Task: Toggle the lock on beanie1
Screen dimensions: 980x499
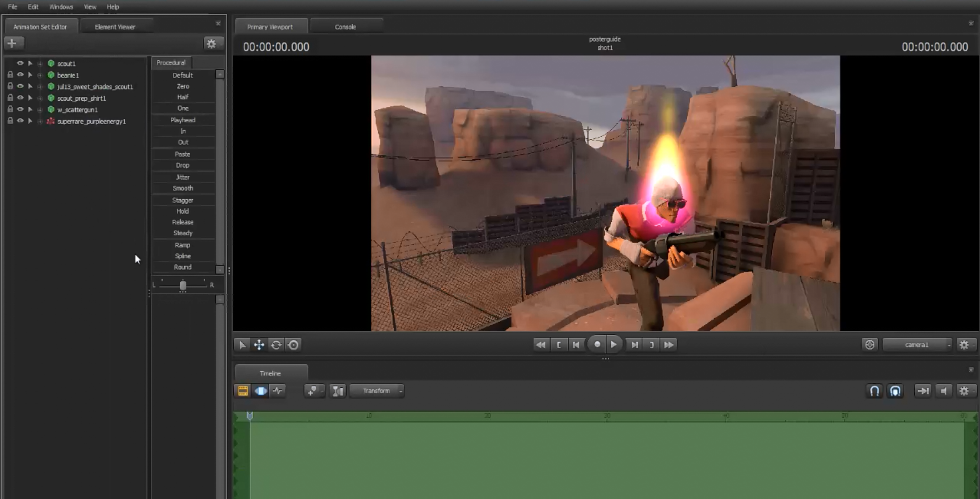Action: 10,75
